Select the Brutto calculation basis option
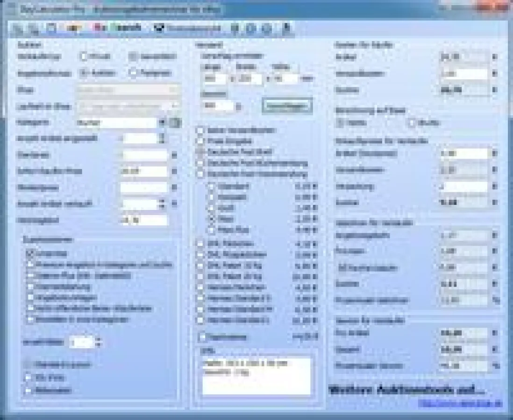This screenshot has width=513, height=420. coord(412,123)
